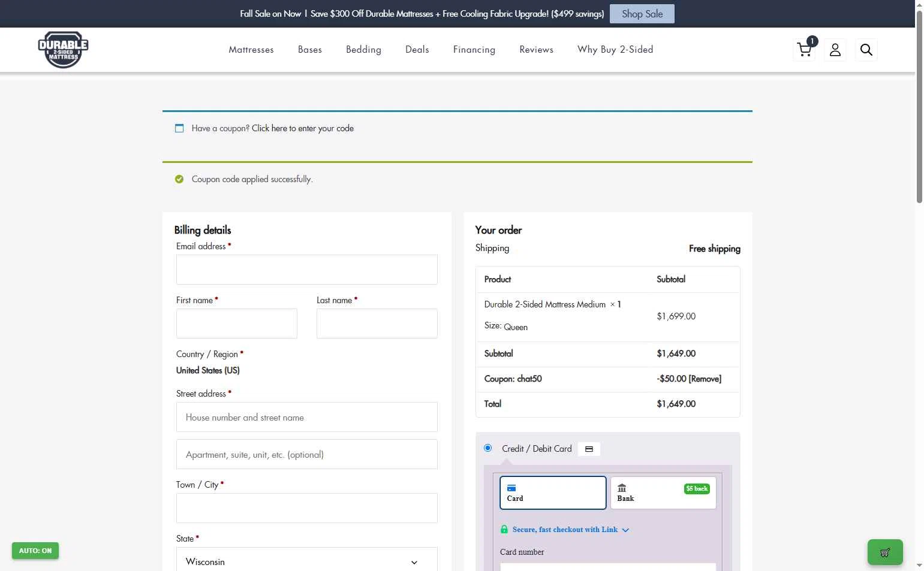Go to homepage via Durable Mattress logo
Image resolution: width=924 pixels, height=571 pixels.
point(63,50)
